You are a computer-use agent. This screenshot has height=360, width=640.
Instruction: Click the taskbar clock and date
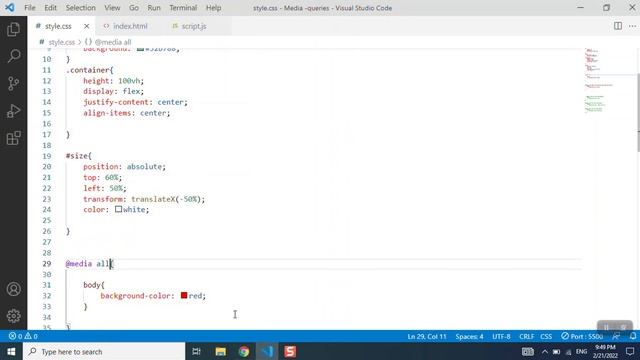click(605, 351)
